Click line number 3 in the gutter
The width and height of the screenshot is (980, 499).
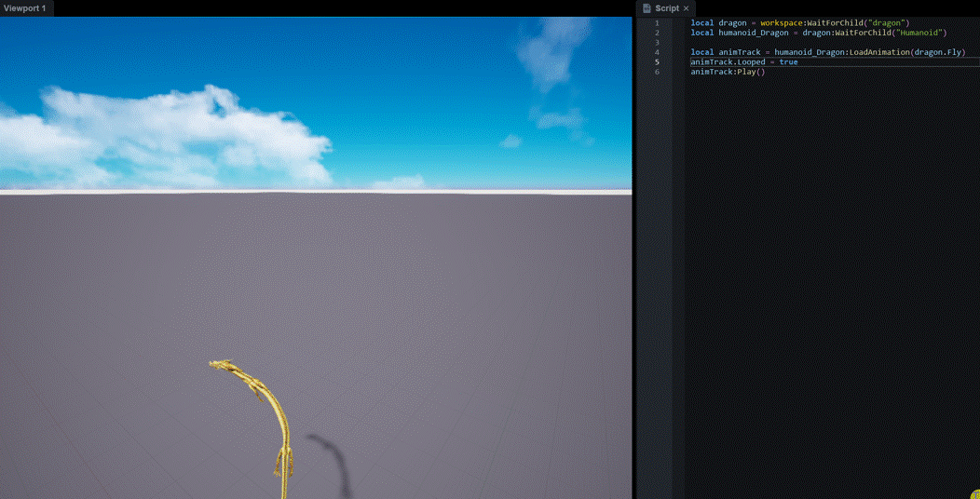(656, 43)
